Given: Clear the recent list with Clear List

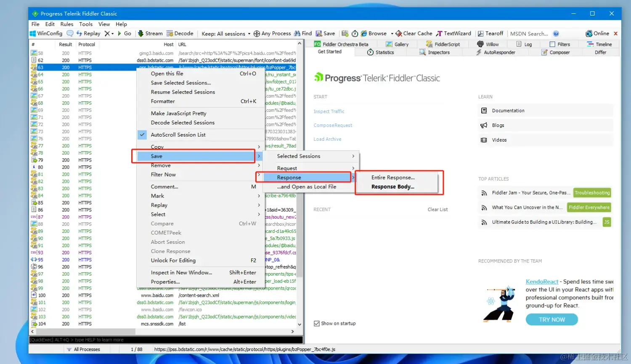Looking at the screenshot, I should [x=437, y=210].
